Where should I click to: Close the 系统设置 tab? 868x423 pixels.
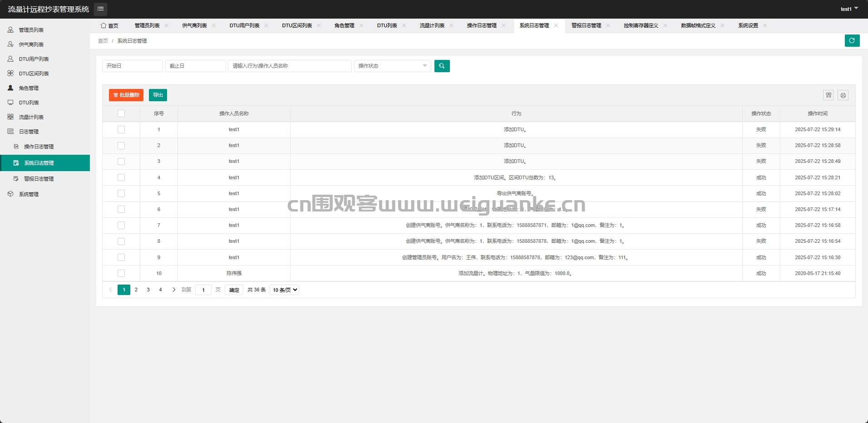765,25
